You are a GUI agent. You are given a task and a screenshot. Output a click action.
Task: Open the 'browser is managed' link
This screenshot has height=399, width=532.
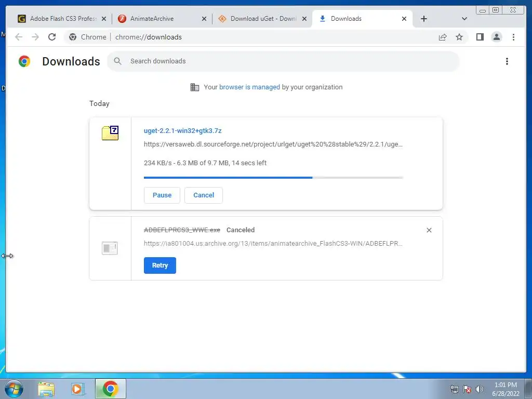[249, 87]
